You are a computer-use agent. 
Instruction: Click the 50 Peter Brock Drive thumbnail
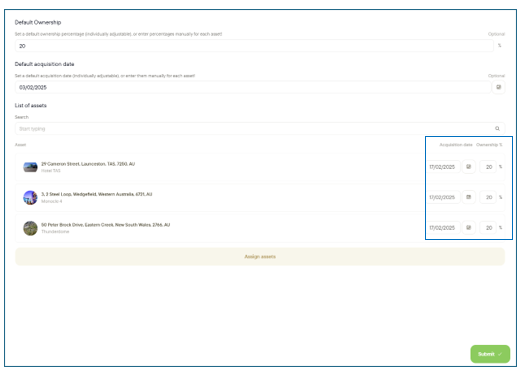(30, 228)
